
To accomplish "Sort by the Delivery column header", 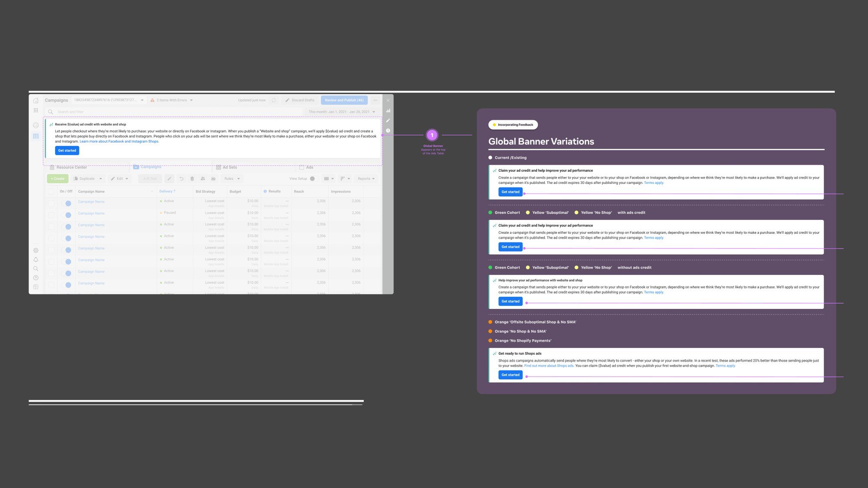I will (167, 191).
